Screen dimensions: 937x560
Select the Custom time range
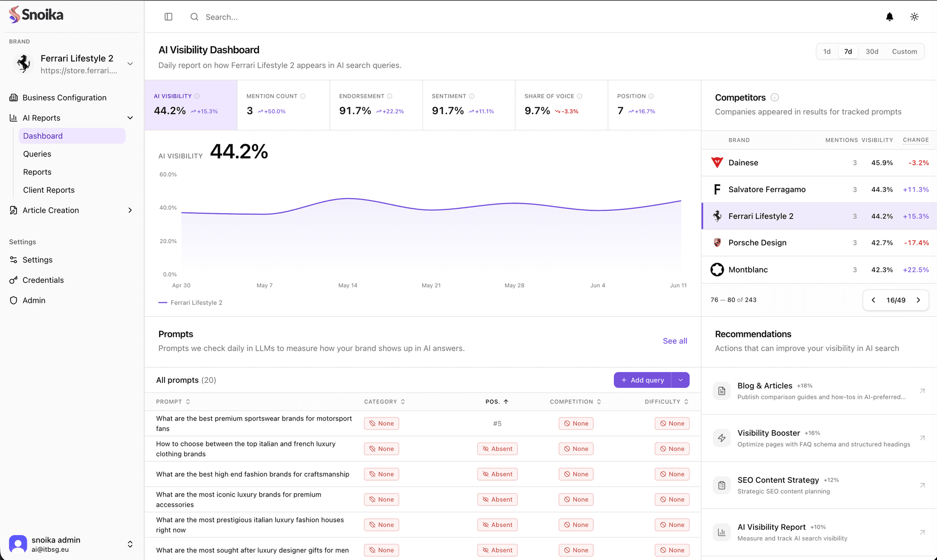[904, 52]
